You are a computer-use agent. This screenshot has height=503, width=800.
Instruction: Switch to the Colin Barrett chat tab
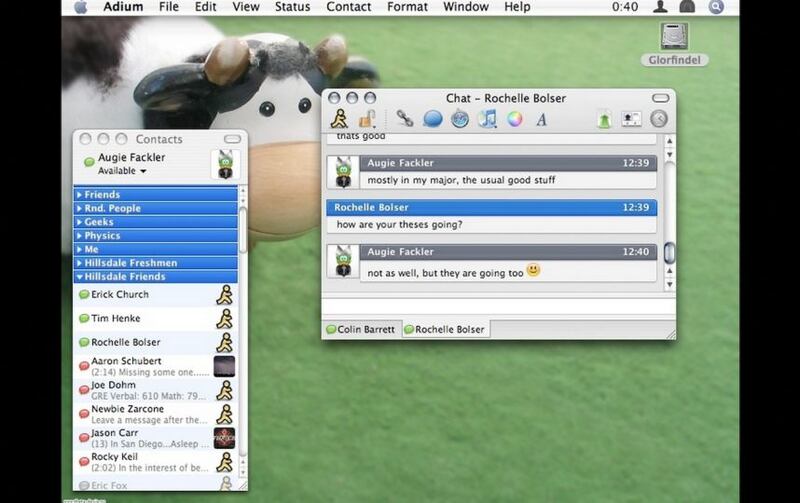click(362, 330)
